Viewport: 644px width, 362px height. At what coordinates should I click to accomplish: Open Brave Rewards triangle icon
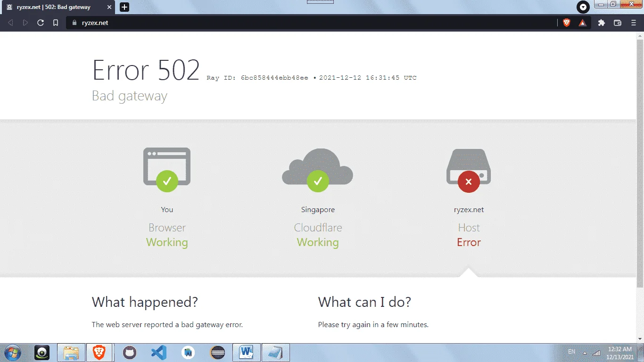583,23
